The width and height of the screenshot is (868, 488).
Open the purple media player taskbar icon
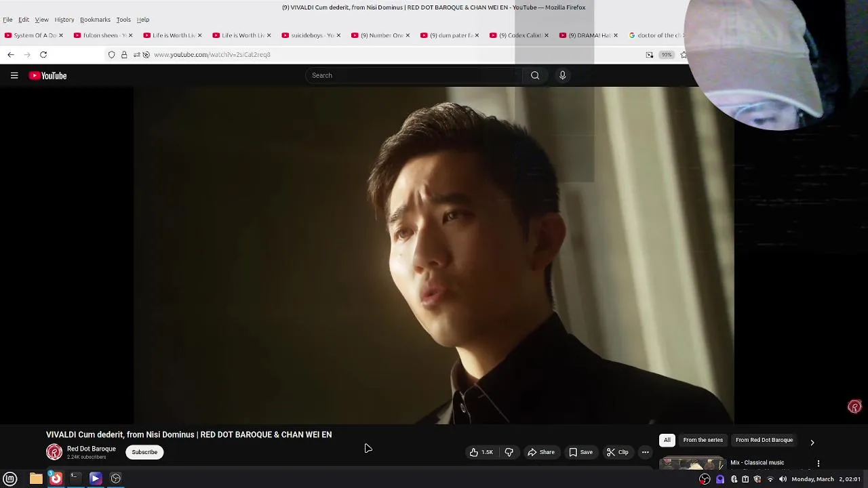[x=96, y=479]
